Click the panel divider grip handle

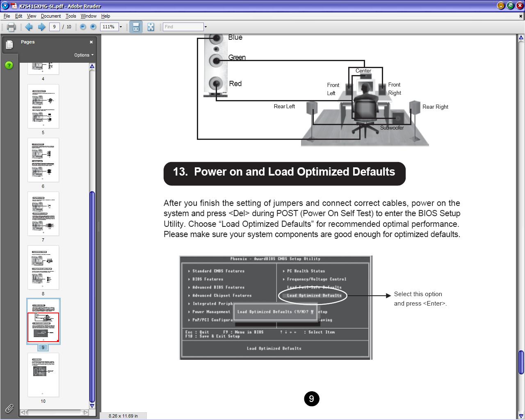click(x=98, y=227)
